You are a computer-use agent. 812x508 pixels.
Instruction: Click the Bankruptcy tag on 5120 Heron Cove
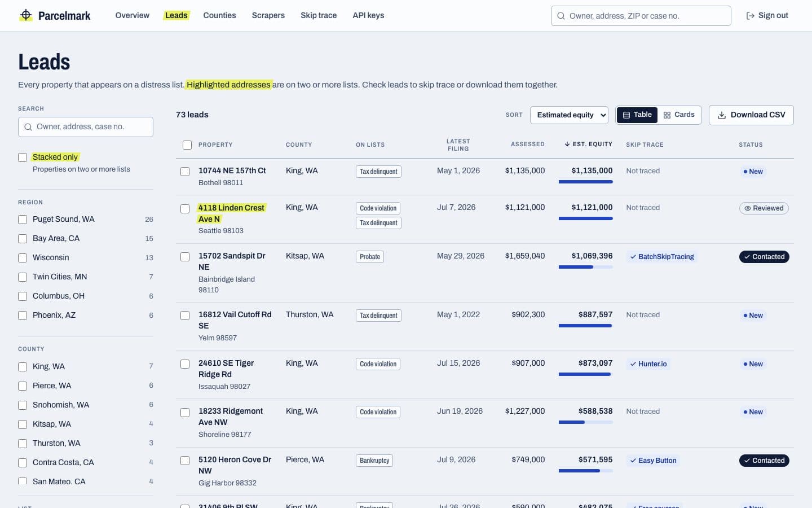(374, 461)
